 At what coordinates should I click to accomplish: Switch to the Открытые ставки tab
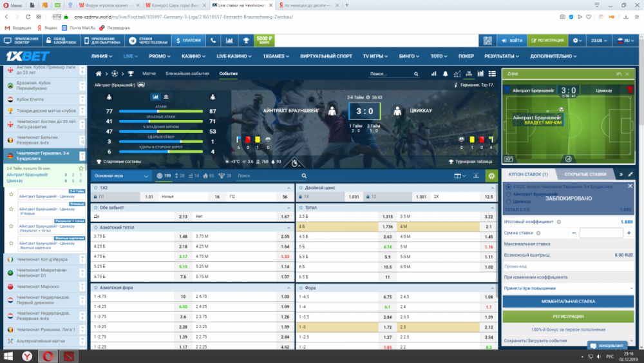pyautogui.click(x=585, y=174)
